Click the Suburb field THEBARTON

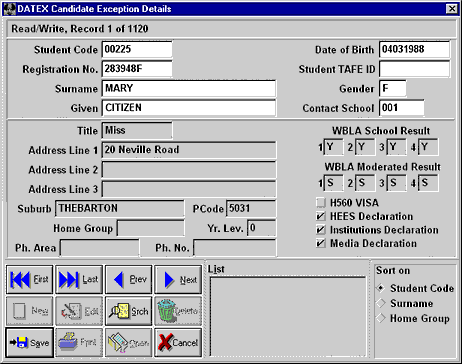(119, 208)
